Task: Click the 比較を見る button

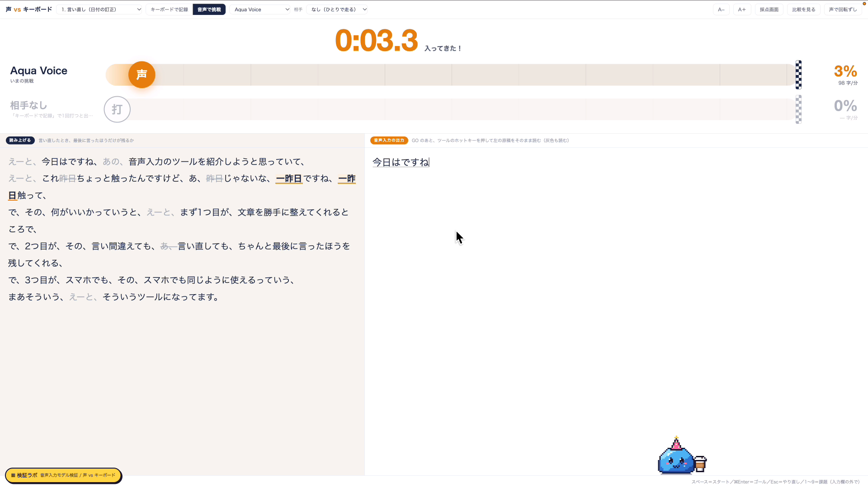Action: (x=803, y=9)
